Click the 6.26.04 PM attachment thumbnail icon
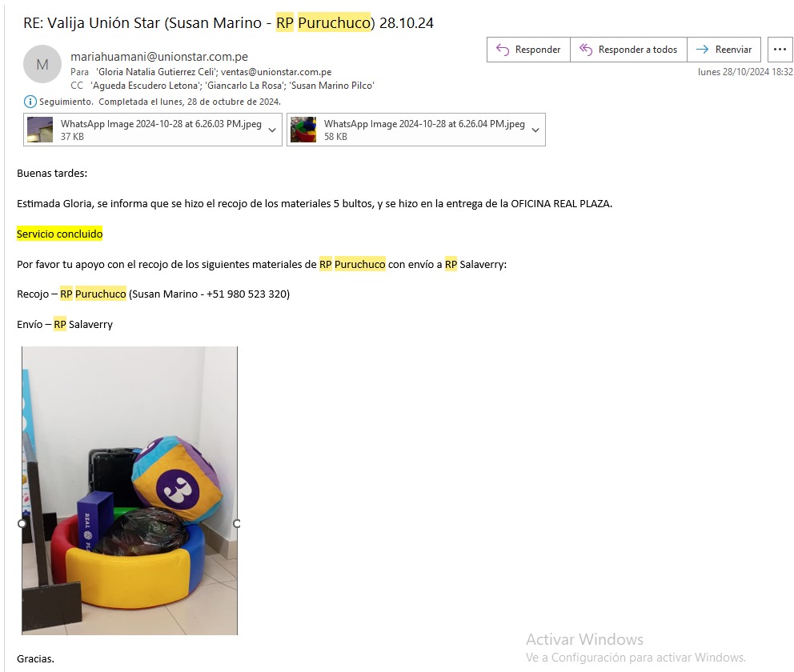Image resolution: width=794 pixels, height=672 pixels. (303, 130)
